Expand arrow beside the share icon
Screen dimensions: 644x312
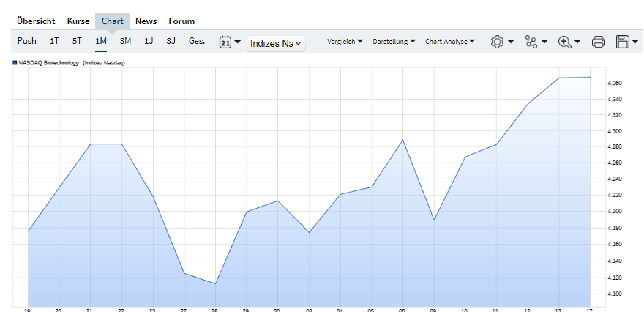pyautogui.click(x=544, y=42)
